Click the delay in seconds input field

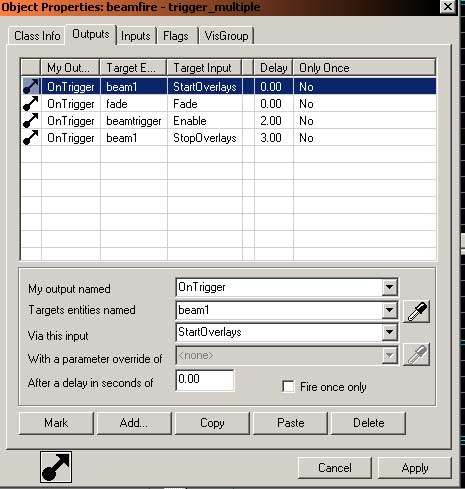click(205, 380)
